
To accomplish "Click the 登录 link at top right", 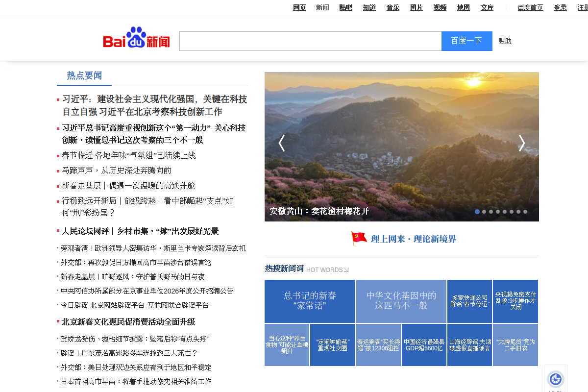I will 560,7.
